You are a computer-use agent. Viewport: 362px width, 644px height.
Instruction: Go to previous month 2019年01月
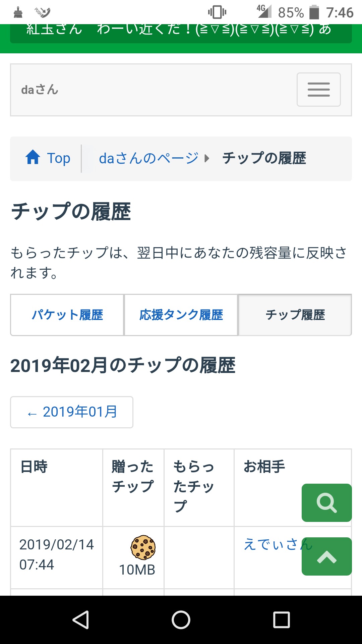[x=72, y=412]
